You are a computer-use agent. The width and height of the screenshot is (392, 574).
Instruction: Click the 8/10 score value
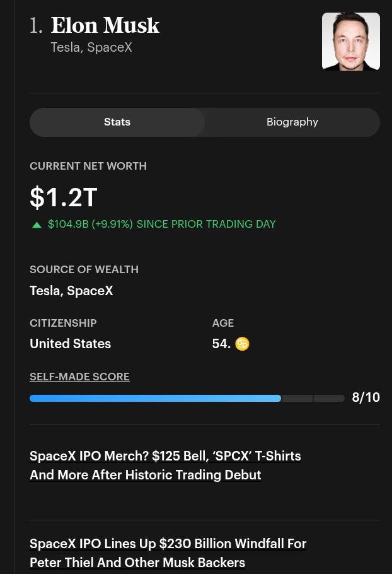coord(366,397)
